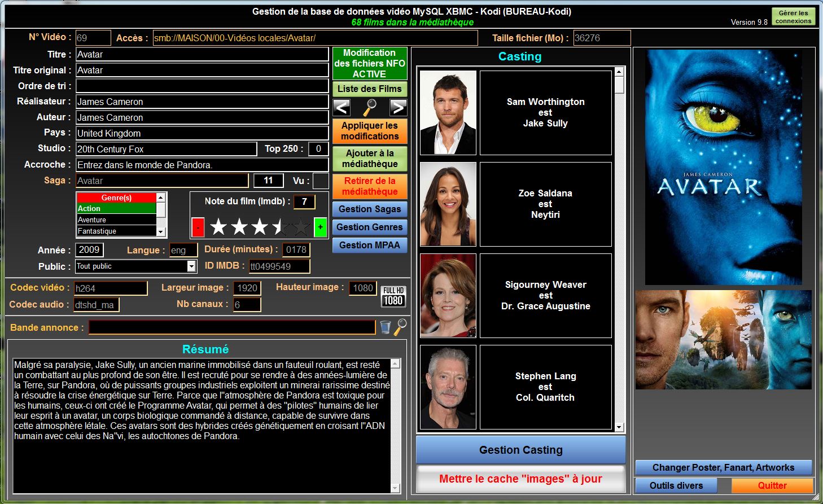Click Sam Worthington photo
The width and height of the screenshot is (823, 504).
(448, 112)
